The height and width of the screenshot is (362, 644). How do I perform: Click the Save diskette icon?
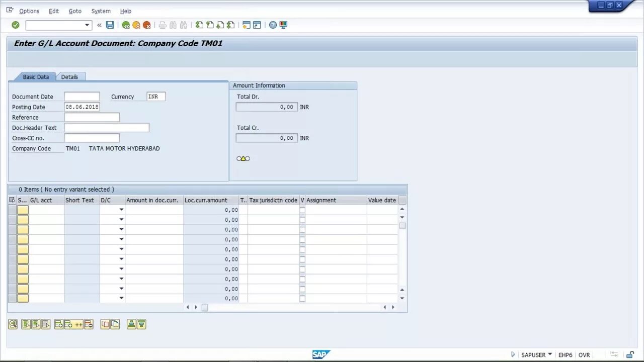click(110, 25)
